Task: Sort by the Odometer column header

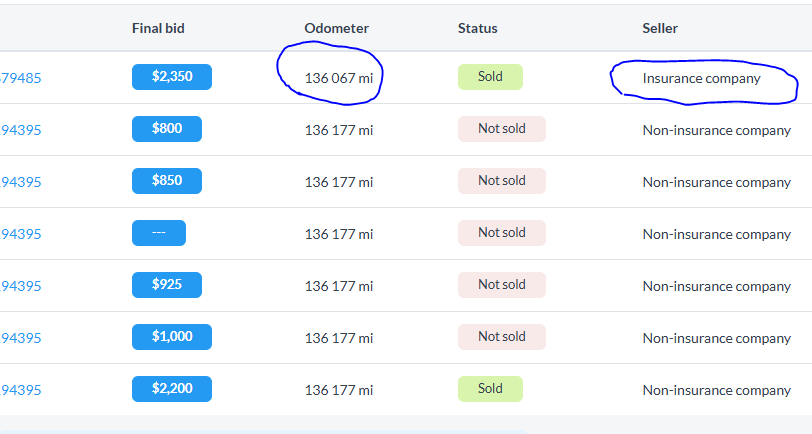Action: pos(337,28)
